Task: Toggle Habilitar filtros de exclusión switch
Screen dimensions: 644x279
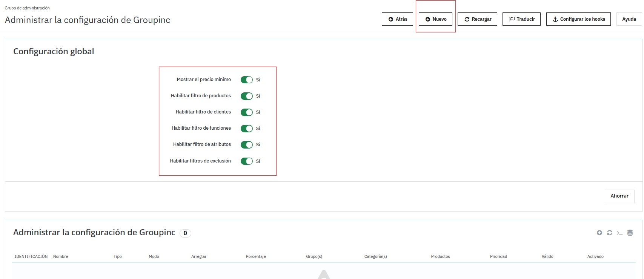Action: pyautogui.click(x=247, y=161)
